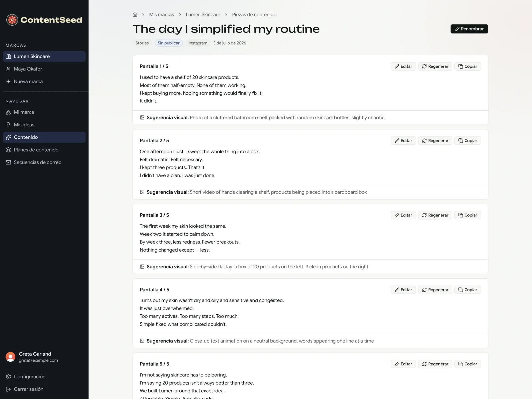
Task: Click the Instagram tag
Action: pos(198,43)
